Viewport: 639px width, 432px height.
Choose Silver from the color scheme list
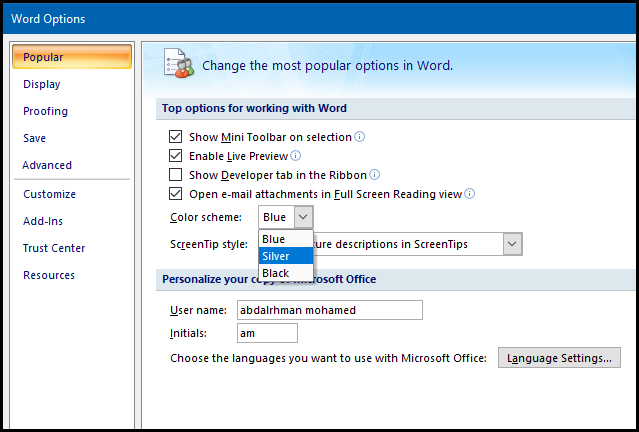(286, 256)
